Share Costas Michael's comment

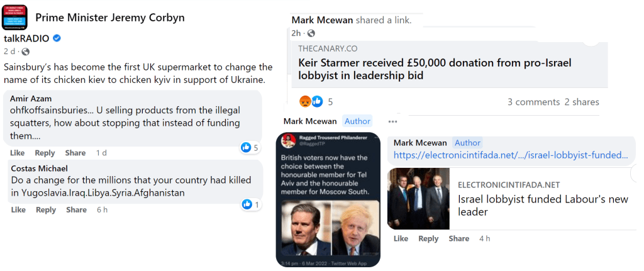tap(75, 210)
